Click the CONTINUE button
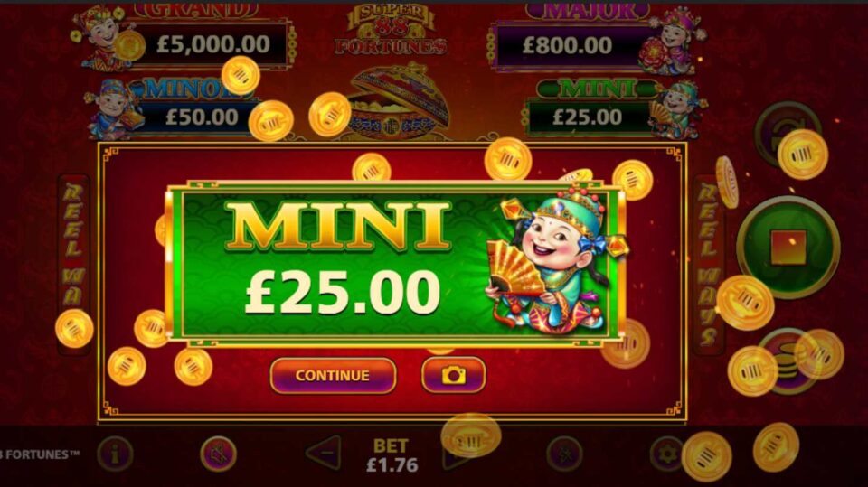Image resolution: width=868 pixels, height=487 pixels. 333,375
